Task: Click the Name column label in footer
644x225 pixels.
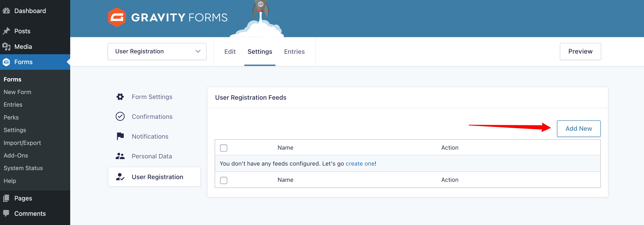Action: pyautogui.click(x=285, y=180)
